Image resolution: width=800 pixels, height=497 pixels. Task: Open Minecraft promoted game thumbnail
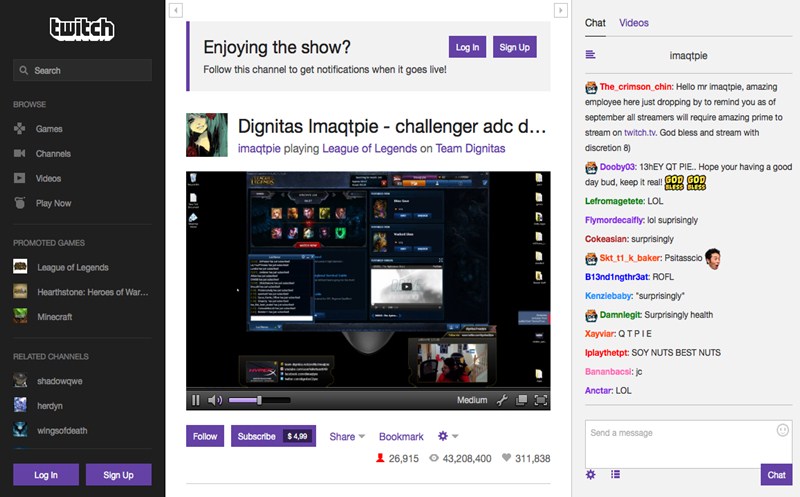(x=20, y=316)
